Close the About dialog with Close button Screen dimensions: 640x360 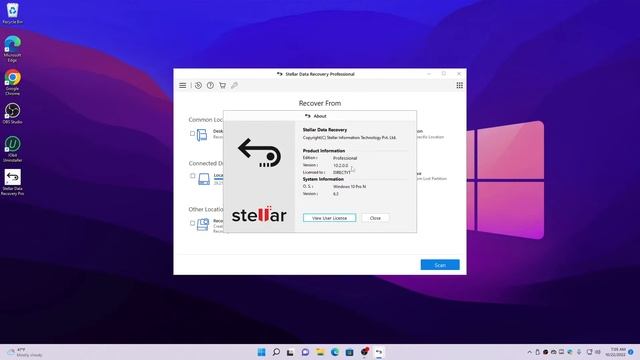pyautogui.click(x=375, y=218)
